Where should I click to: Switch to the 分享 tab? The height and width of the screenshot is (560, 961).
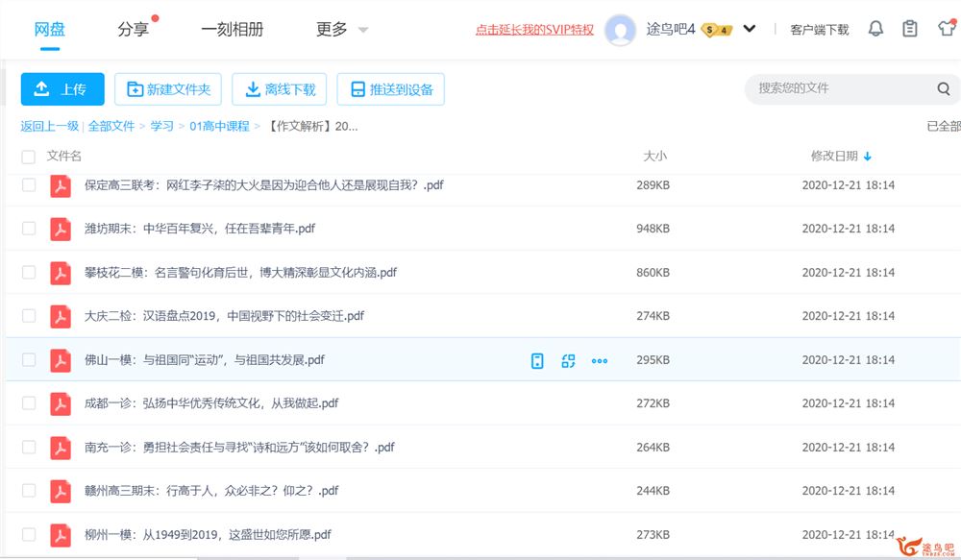(x=133, y=29)
